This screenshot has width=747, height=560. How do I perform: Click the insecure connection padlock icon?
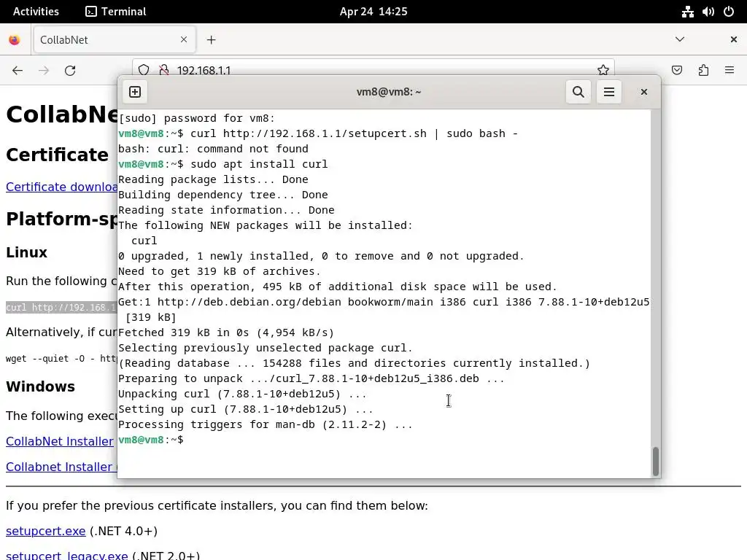pyautogui.click(x=164, y=71)
